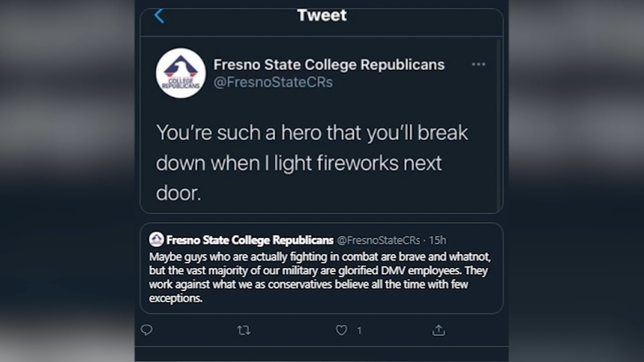
Task: Click the small avatar in quoted tweet
Action: 156,239
